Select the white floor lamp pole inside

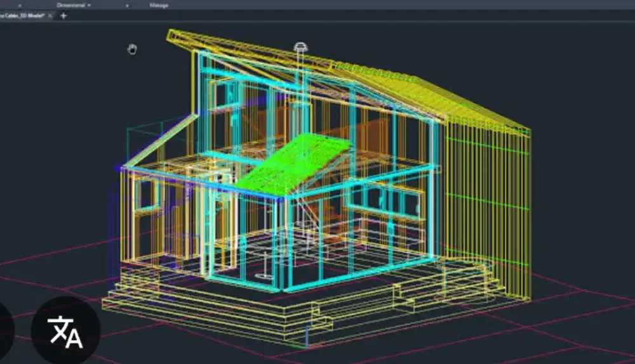(265, 264)
